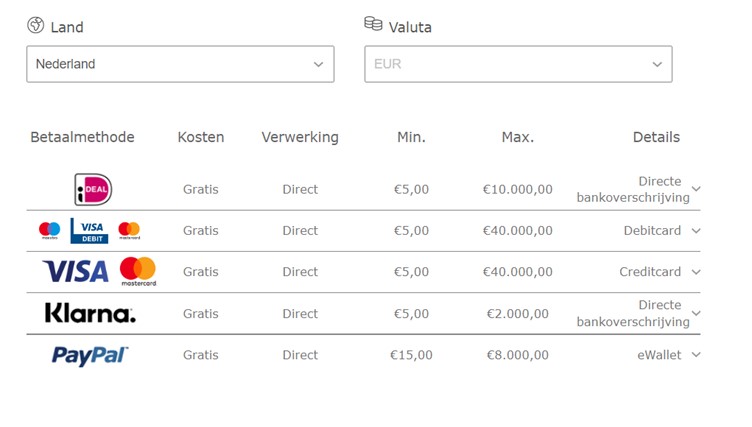Expand the Debitcard details chevron
Screen dimensions: 752x427
click(x=696, y=231)
